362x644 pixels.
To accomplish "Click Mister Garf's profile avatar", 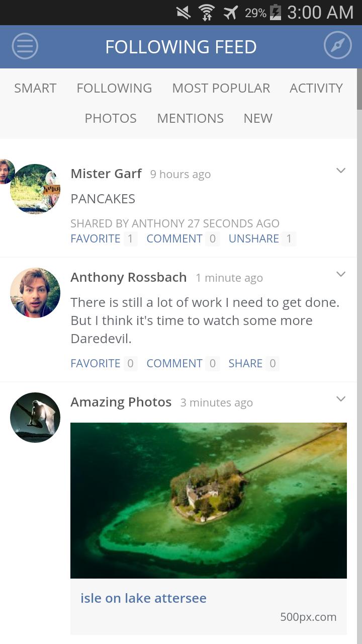I will (35, 188).
